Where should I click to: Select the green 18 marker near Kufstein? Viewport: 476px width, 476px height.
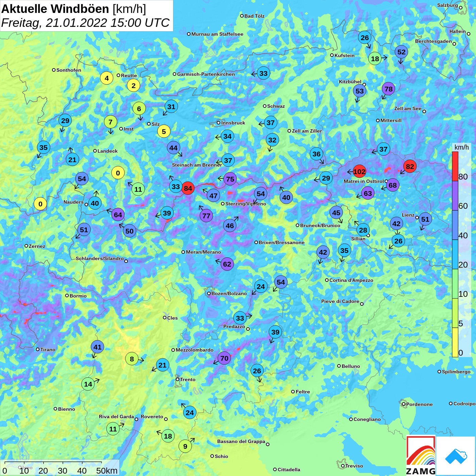click(375, 58)
